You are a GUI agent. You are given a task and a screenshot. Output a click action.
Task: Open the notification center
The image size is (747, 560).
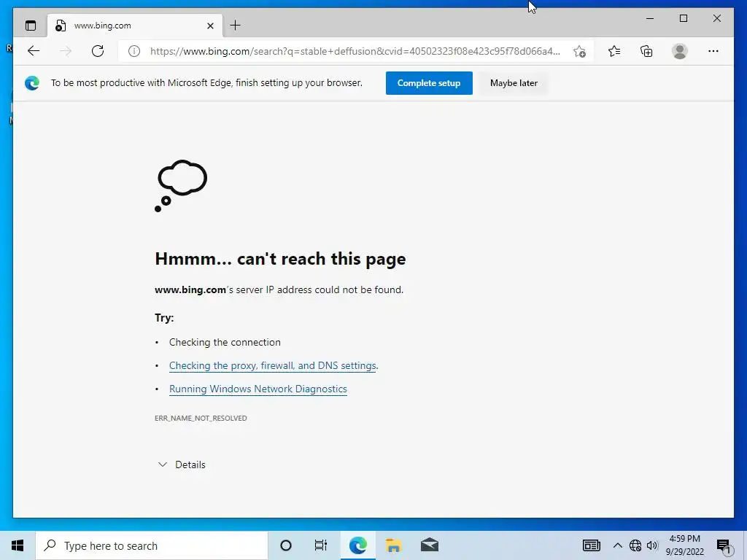724,546
